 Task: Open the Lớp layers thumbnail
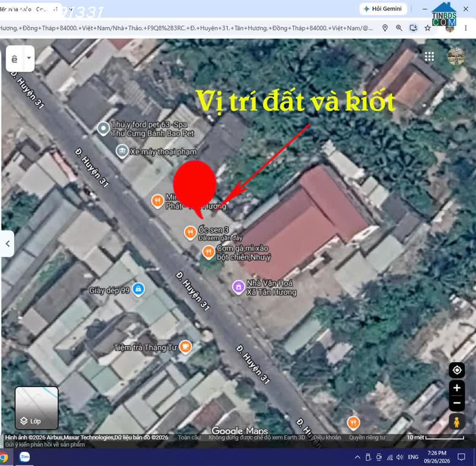[x=36, y=408]
